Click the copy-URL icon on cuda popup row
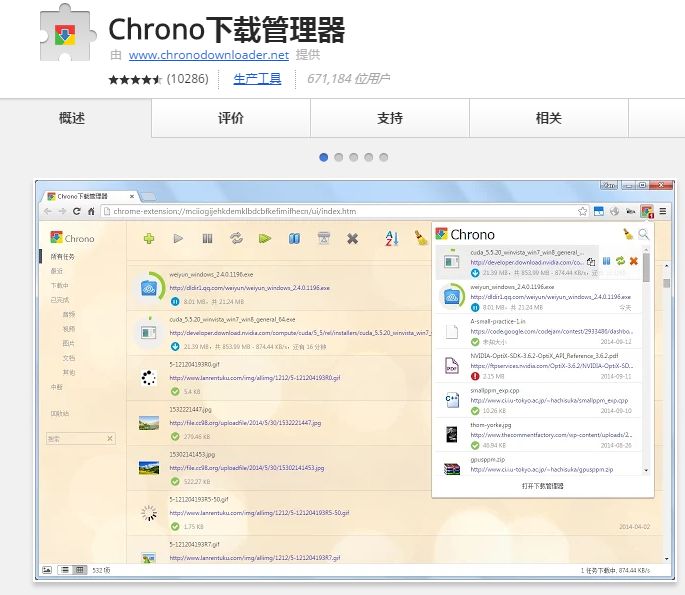685x595 pixels. pyautogui.click(x=591, y=262)
